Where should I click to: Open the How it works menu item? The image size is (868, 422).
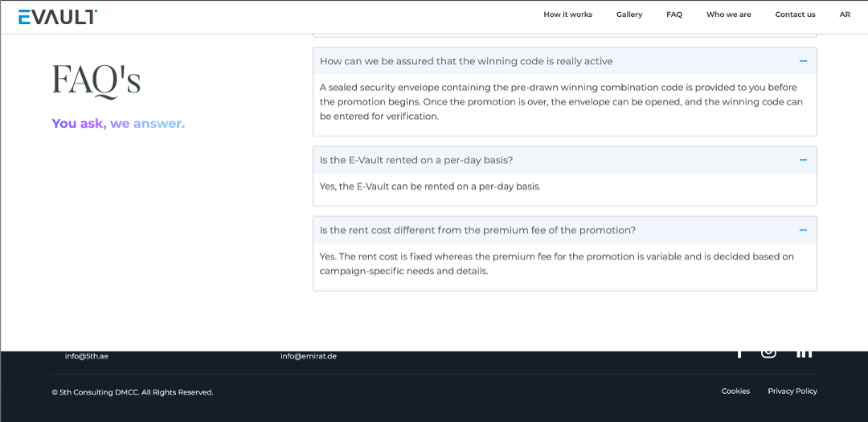pyautogui.click(x=567, y=14)
